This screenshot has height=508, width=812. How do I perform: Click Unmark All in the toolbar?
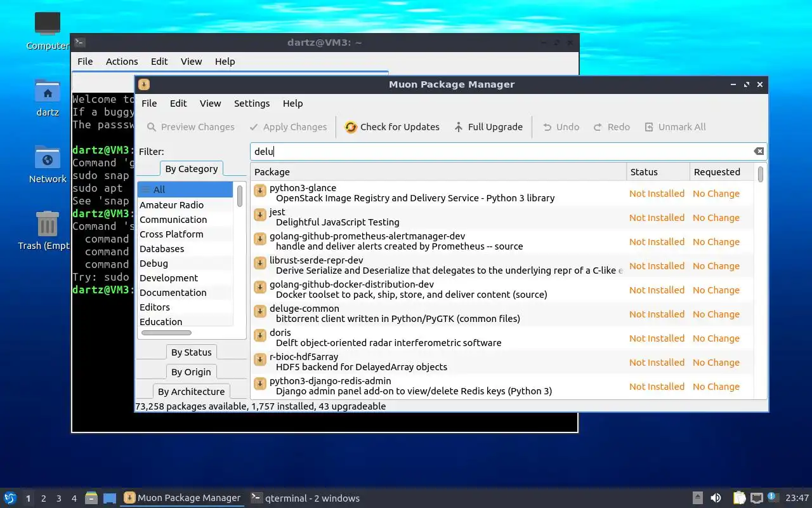click(x=675, y=127)
